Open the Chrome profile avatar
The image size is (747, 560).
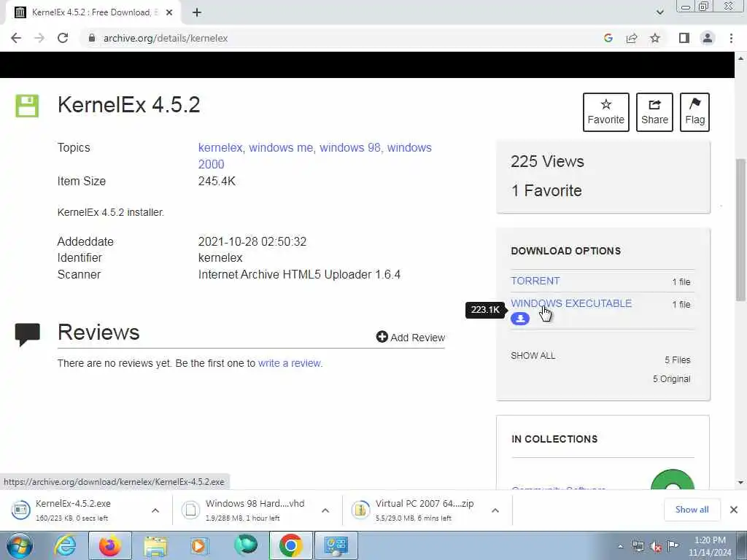pyautogui.click(x=708, y=38)
